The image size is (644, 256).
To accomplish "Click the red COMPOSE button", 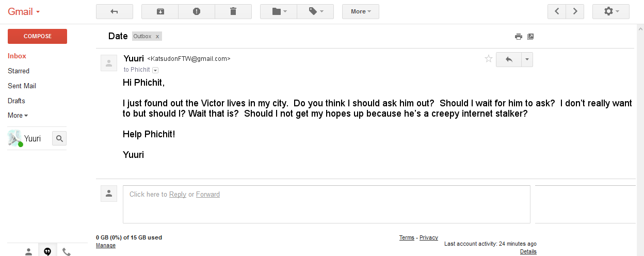I will coord(37,36).
